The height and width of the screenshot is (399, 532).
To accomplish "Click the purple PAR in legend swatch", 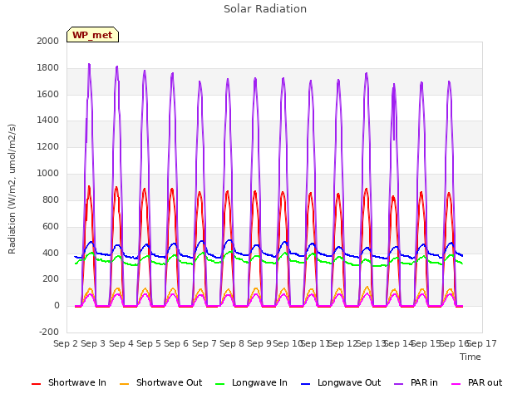I will [x=398, y=384].
